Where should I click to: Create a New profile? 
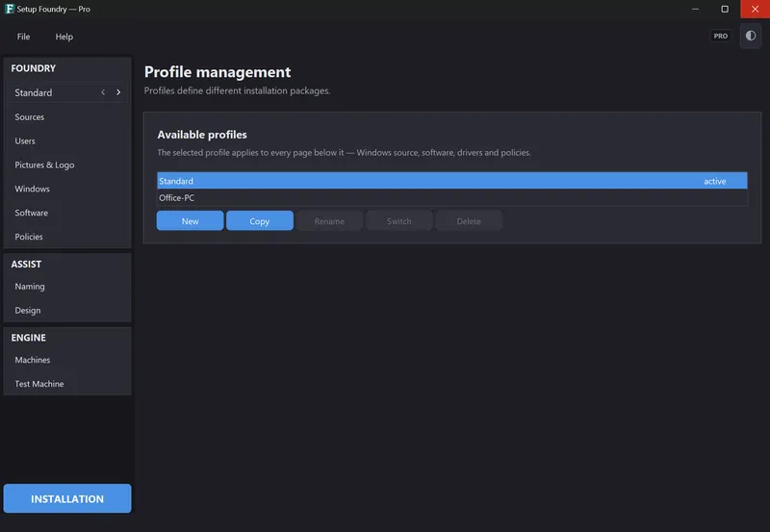(190, 221)
